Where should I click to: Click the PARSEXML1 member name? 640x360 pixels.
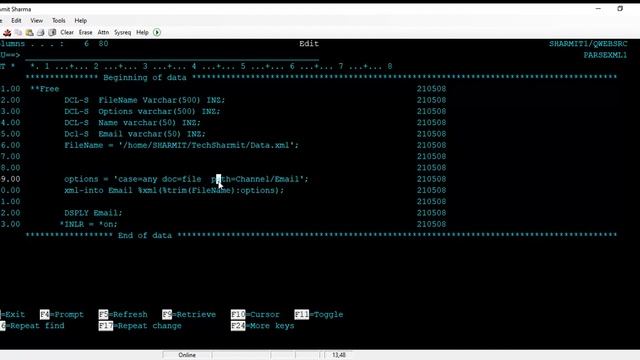605,55
